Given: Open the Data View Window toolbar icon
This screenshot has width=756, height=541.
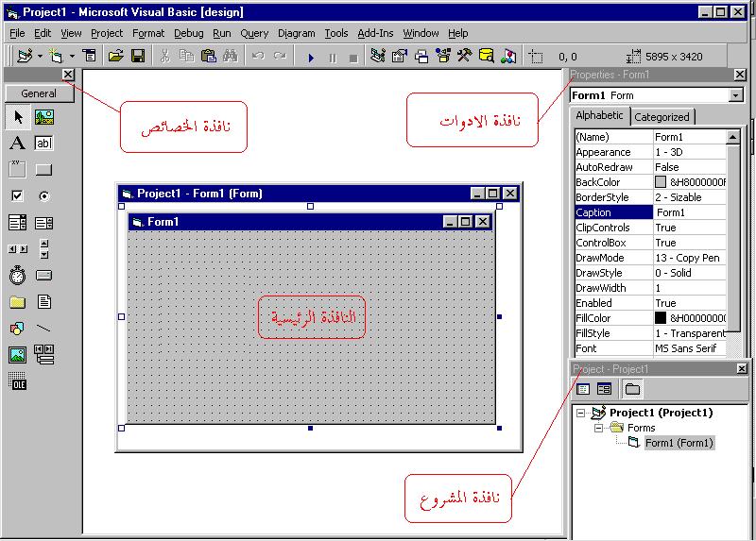Looking at the screenshot, I should (486, 56).
